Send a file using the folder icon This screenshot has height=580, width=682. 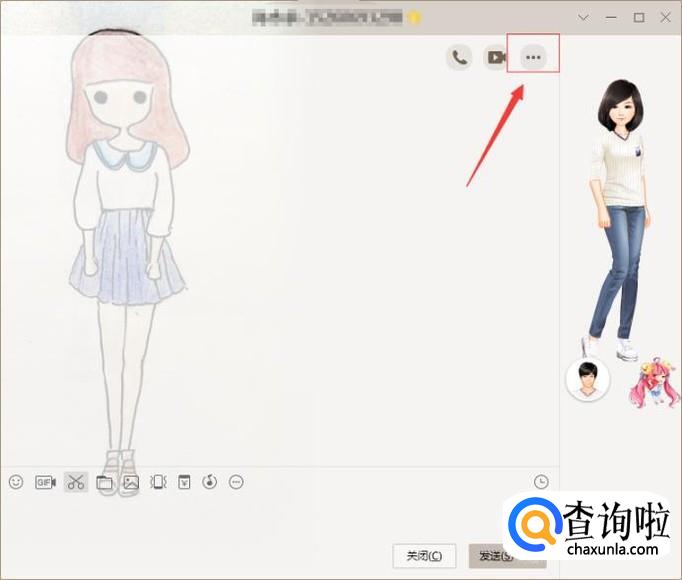[x=104, y=482]
